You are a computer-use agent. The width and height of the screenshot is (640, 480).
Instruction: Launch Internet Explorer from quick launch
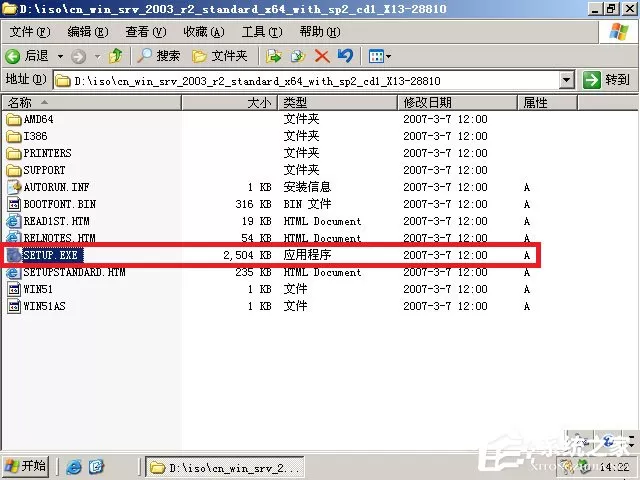point(74,467)
